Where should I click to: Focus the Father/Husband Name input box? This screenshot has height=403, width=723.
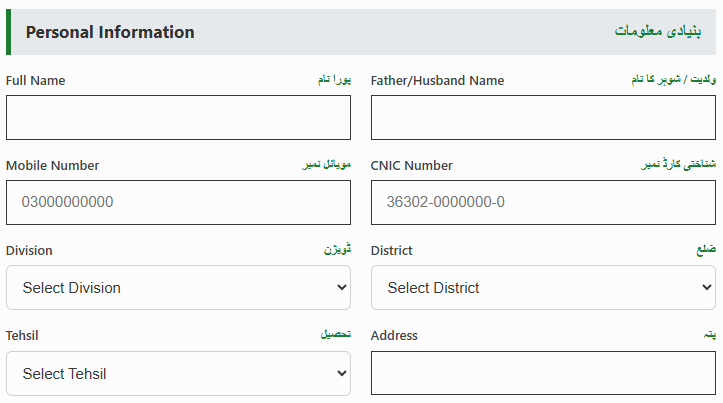(543, 117)
